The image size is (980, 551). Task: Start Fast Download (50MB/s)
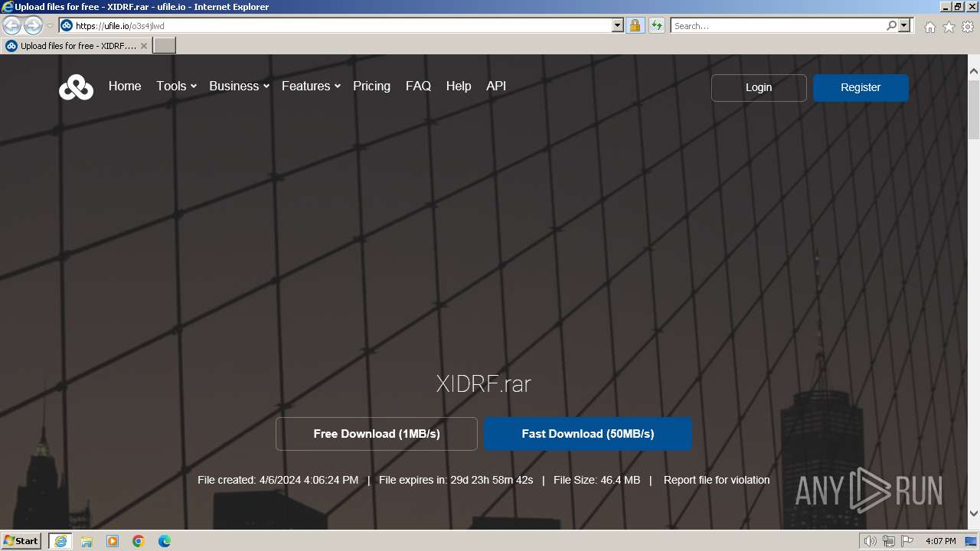588,434
